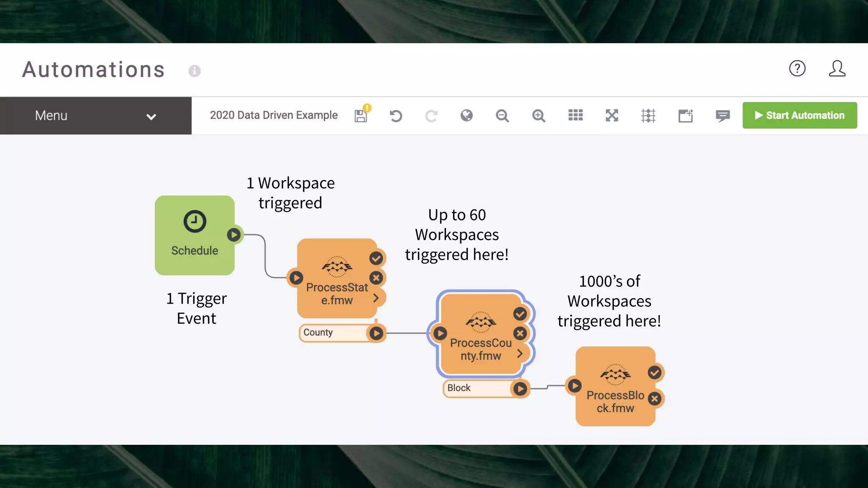Image resolution: width=868 pixels, height=488 pixels.
Task: Click the undo arrow icon
Action: coord(396,116)
